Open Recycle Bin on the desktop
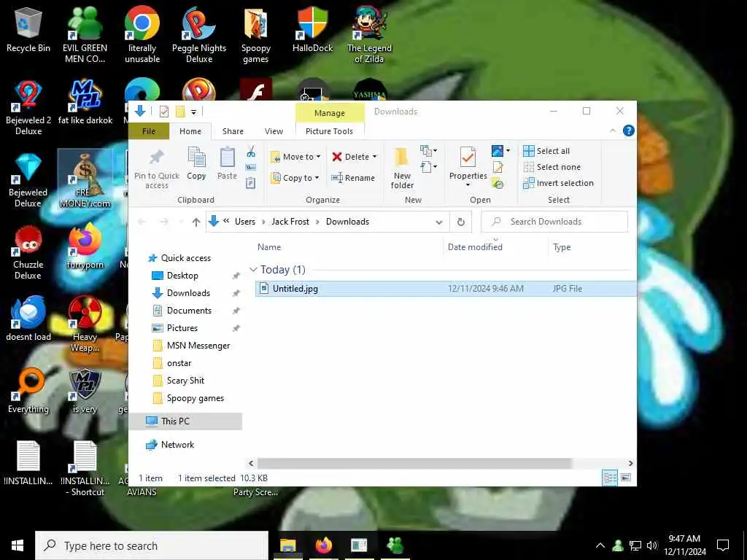747x560 pixels. (x=28, y=29)
